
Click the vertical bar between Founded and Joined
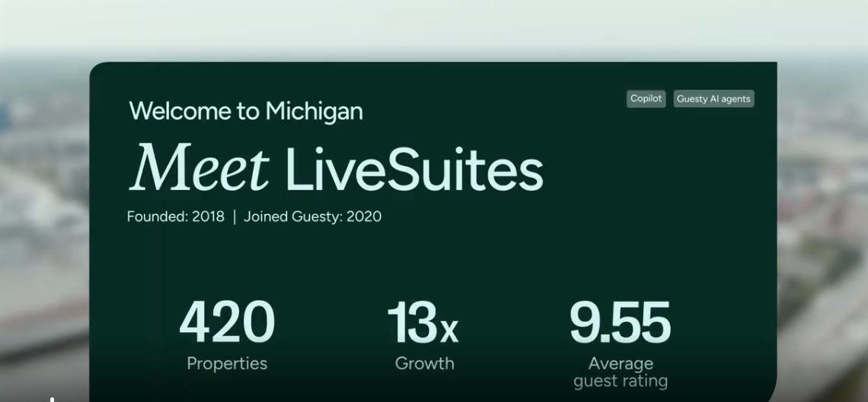235,217
